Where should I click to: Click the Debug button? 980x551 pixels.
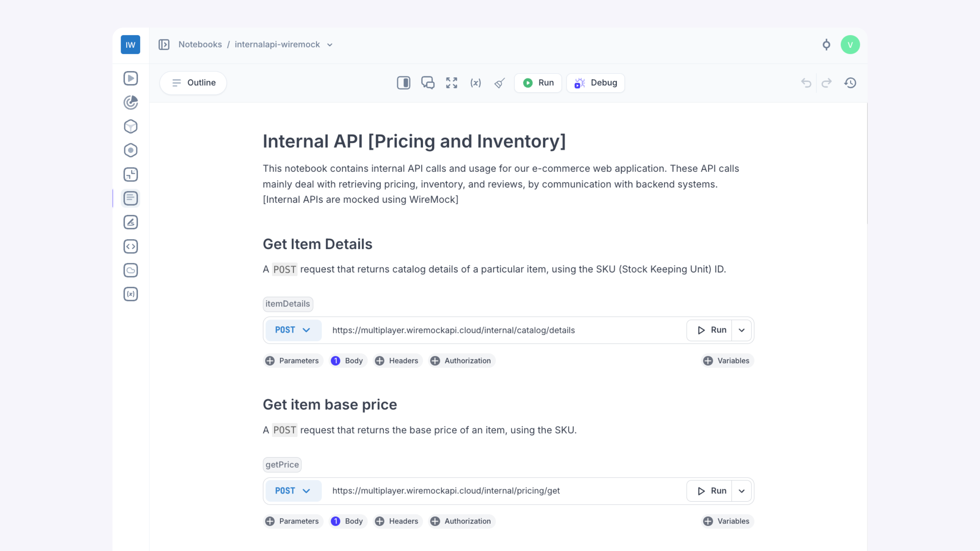coord(596,83)
